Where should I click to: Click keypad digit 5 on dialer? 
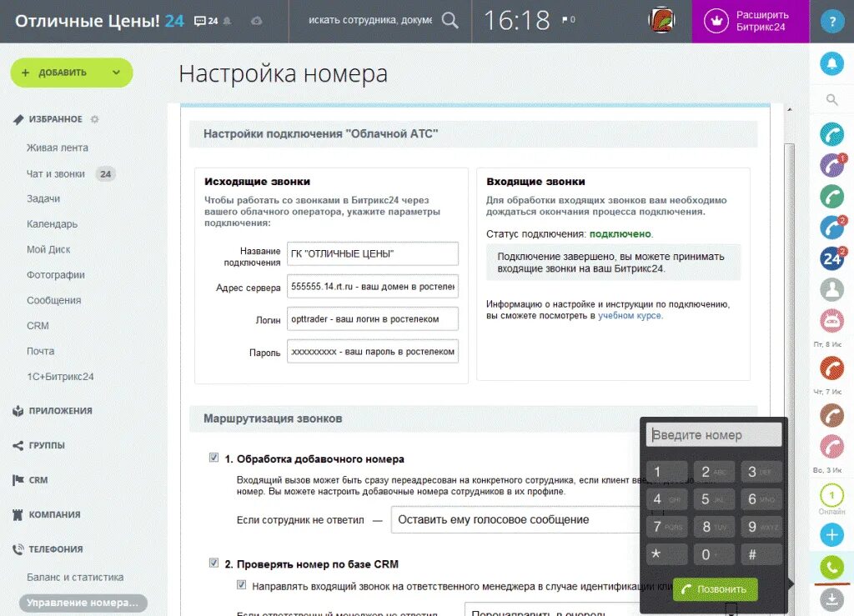click(x=714, y=499)
